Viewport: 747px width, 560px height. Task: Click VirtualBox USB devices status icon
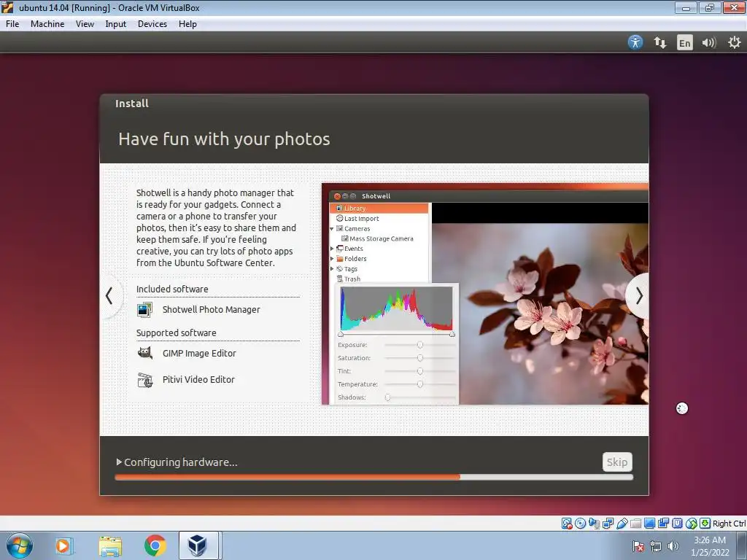coord(622,524)
